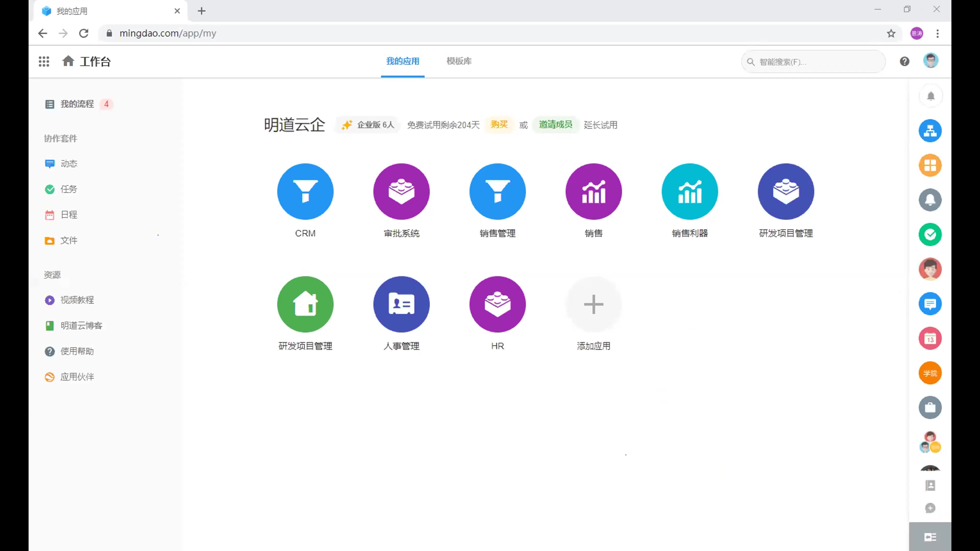Image resolution: width=980 pixels, height=551 pixels.
Task: Open the CRM app icon
Action: 305,191
